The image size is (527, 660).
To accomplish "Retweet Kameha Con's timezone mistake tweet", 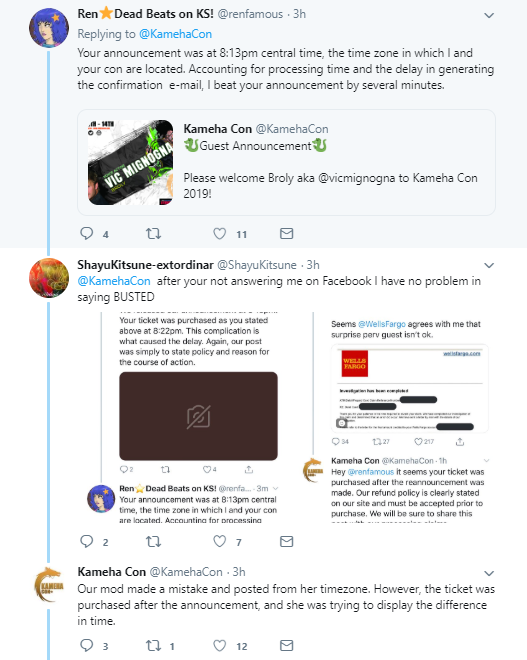I will [x=153, y=645].
